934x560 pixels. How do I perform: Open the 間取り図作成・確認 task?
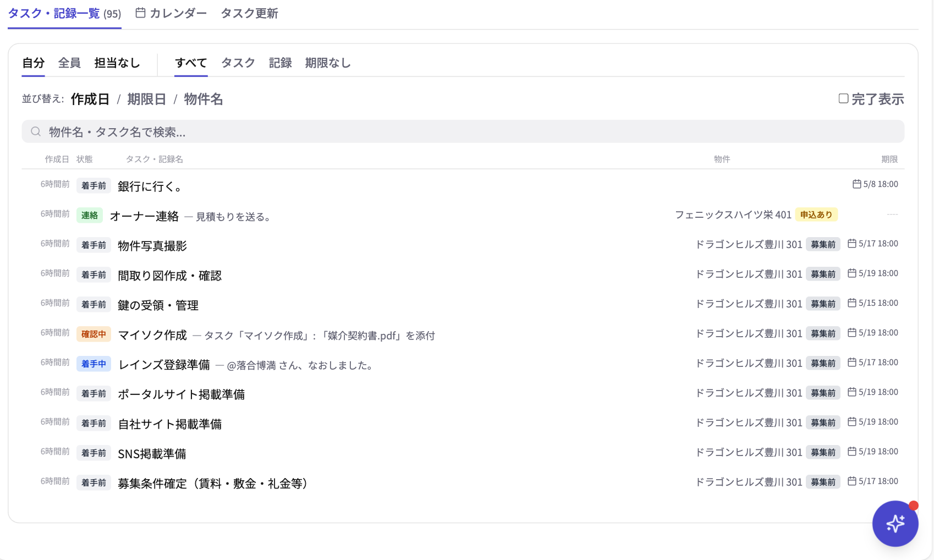169,276
